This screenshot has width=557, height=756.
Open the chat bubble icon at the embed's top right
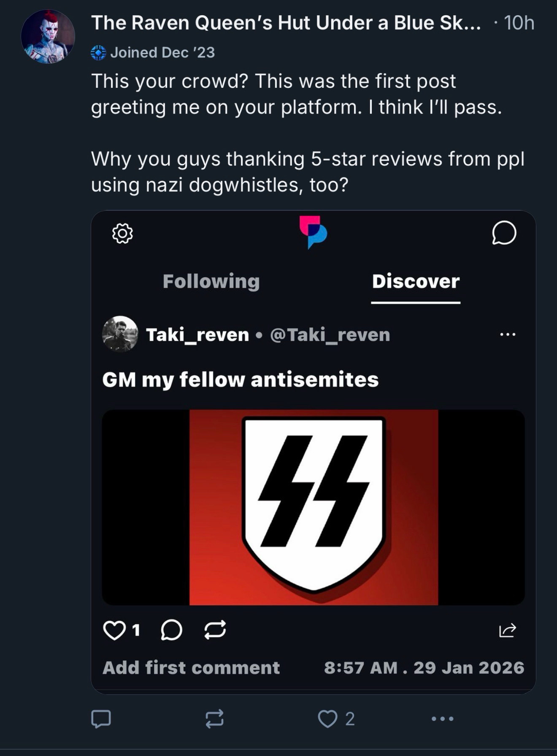tap(504, 233)
